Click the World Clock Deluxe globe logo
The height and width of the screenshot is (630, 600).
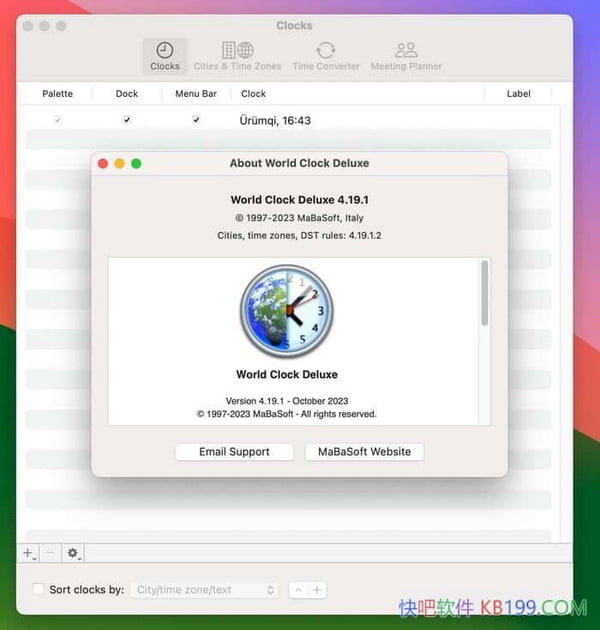coord(286,311)
